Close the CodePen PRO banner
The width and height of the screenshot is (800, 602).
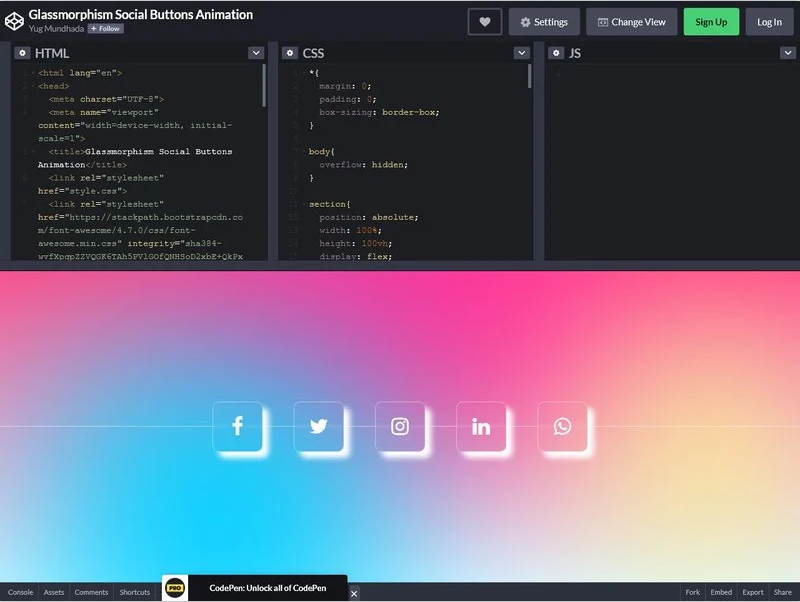point(354,594)
